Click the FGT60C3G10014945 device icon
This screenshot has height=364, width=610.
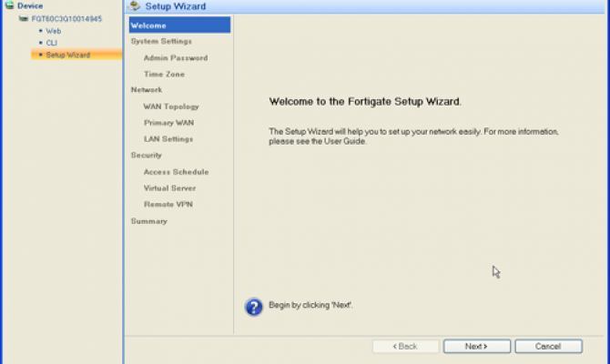24,18
